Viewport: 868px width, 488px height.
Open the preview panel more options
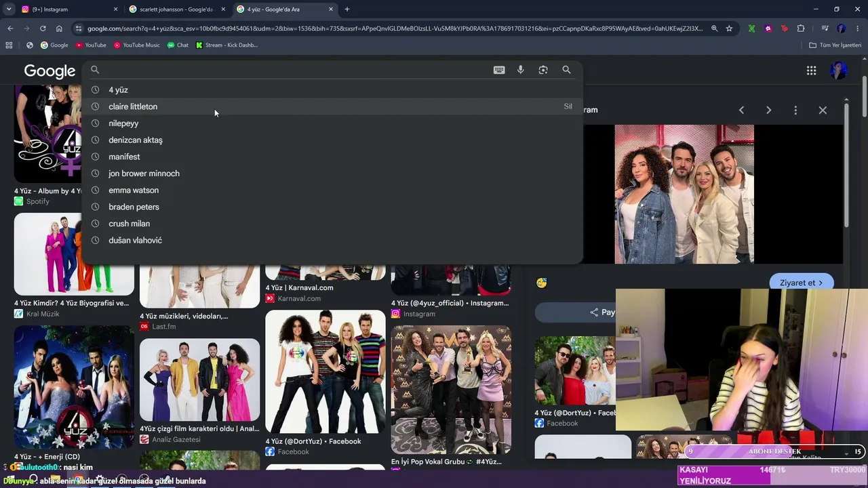[x=795, y=110]
